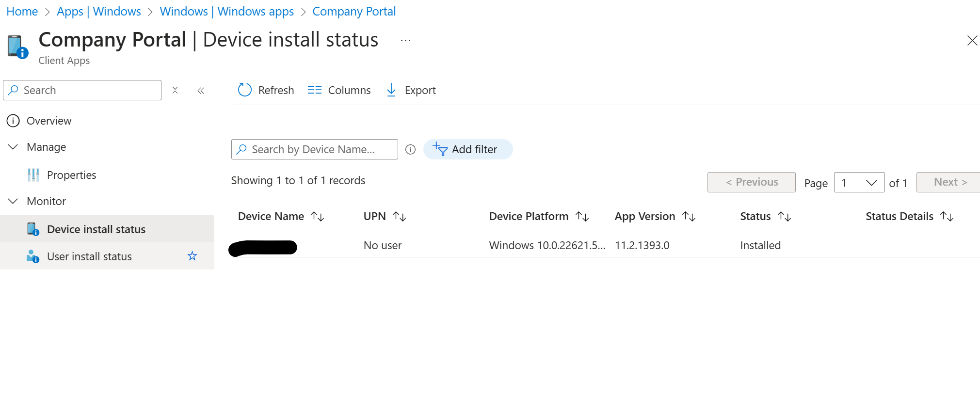Screen dimensions: 980x396
Task: Favorite User install status with star
Action: tap(192, 256)
